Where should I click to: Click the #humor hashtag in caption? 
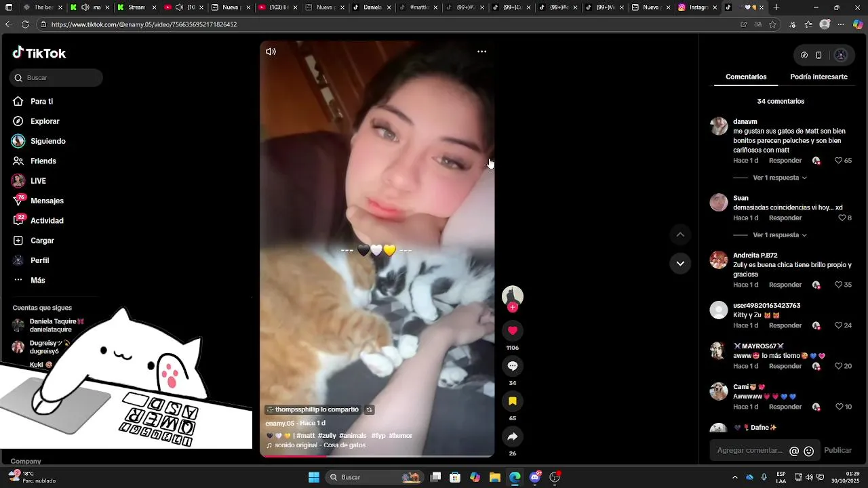400,436
